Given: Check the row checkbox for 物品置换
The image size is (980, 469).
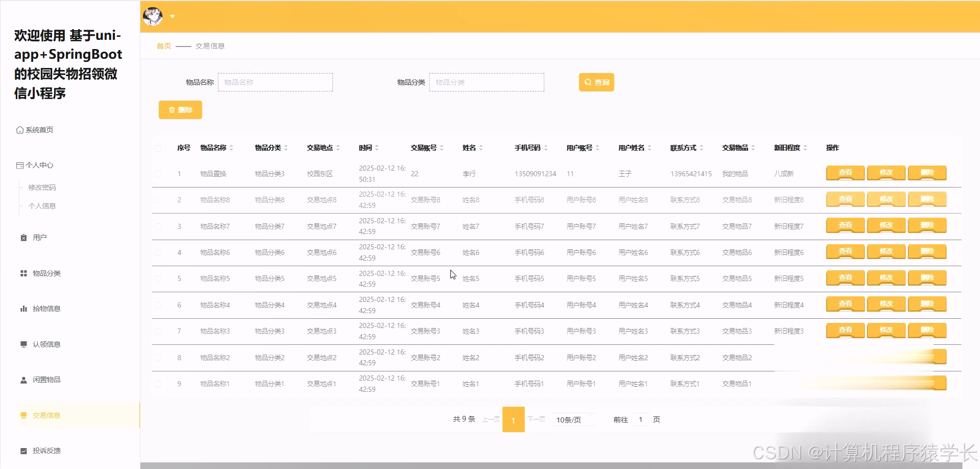Looking at the screenshot, I should (158, 173).
